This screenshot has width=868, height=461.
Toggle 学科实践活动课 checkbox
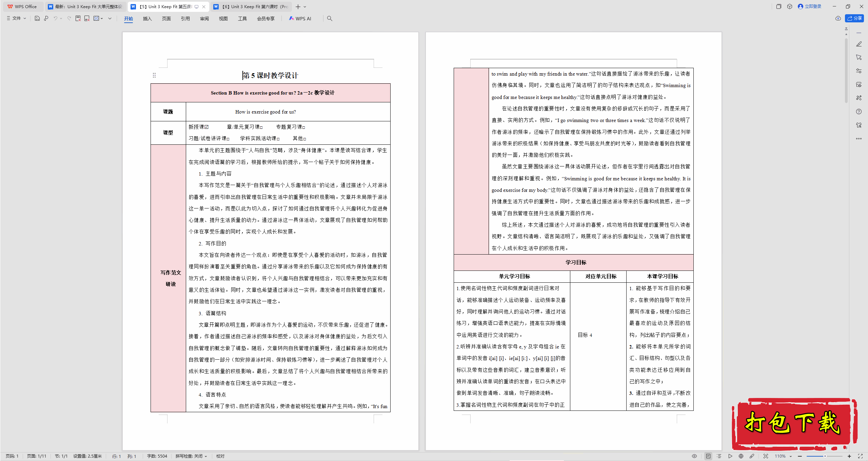(278, 139)
